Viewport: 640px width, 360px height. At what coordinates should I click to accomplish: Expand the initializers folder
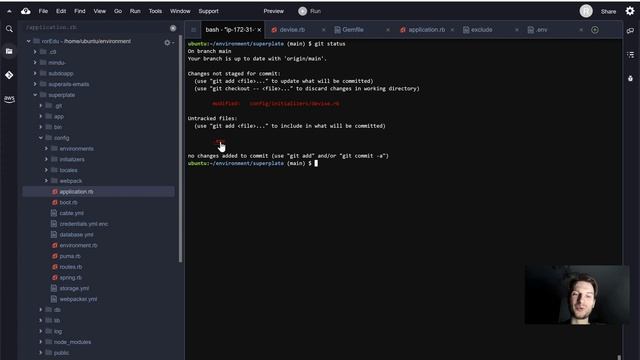coord(47,159)
